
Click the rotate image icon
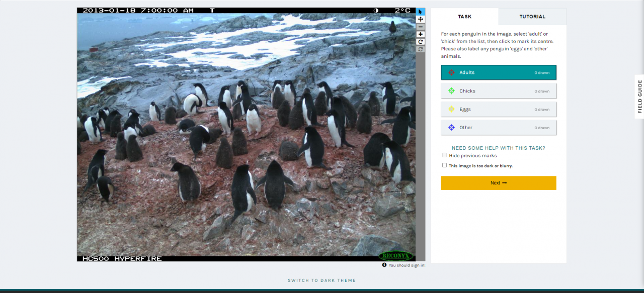click(x=421, y=42)
